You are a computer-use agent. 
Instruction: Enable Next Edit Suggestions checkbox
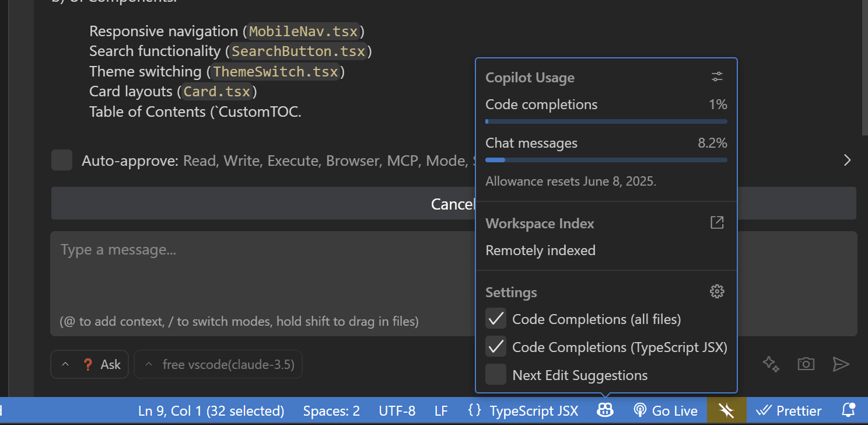(x=496, y=375)
